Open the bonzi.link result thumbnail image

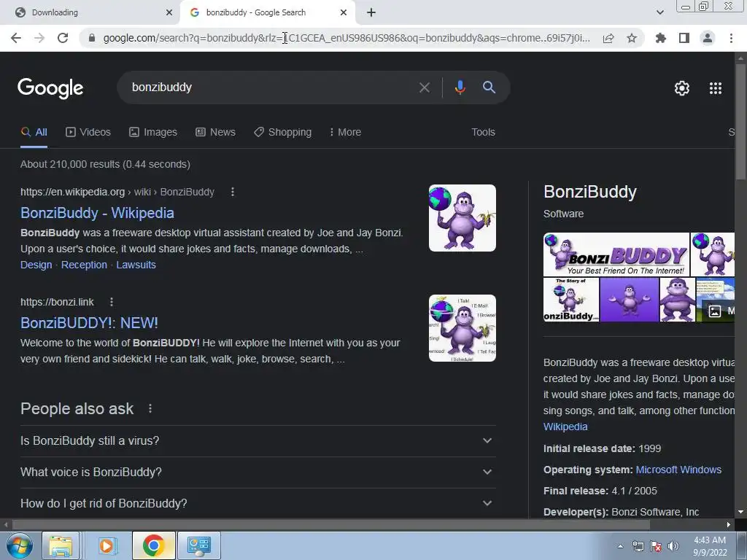click(462, 328)
